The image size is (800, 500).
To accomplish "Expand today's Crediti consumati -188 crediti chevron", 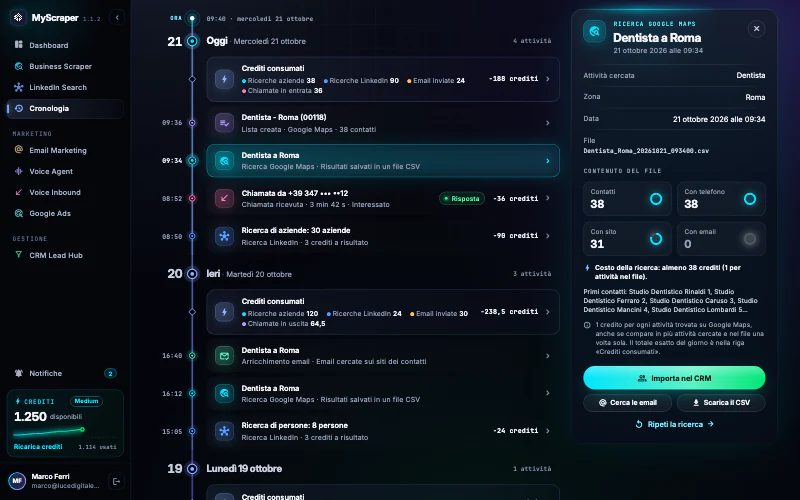I will tap(547, 79).
